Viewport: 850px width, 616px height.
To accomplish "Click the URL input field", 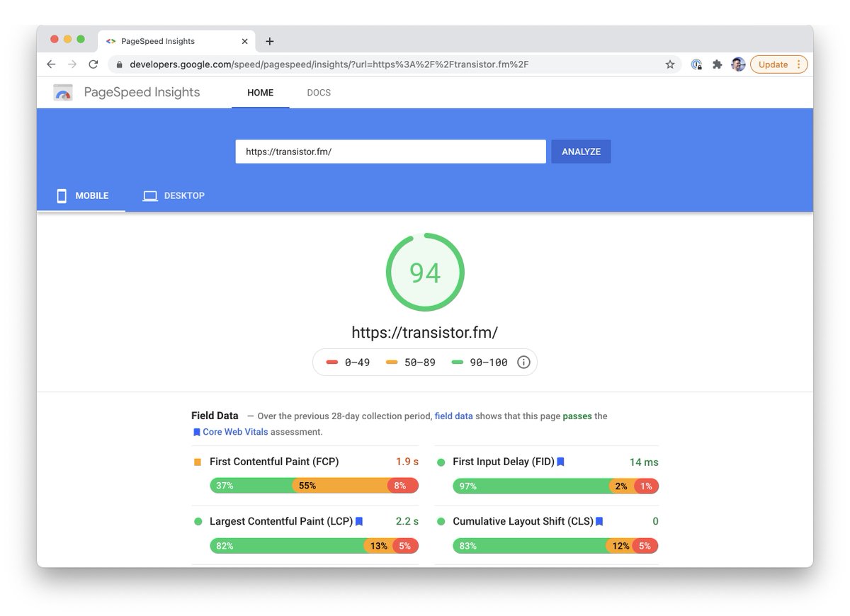I will [390, 152].
